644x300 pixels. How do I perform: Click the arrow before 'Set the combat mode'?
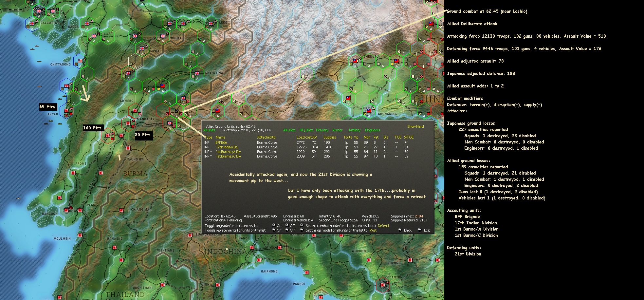click(x=302, y=225)
